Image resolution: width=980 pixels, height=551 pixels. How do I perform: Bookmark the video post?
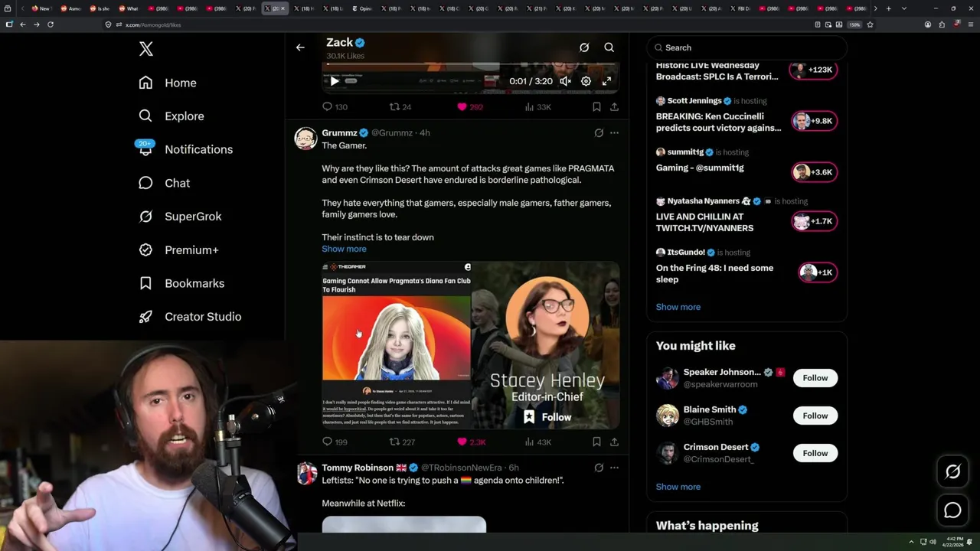[596, 107]
